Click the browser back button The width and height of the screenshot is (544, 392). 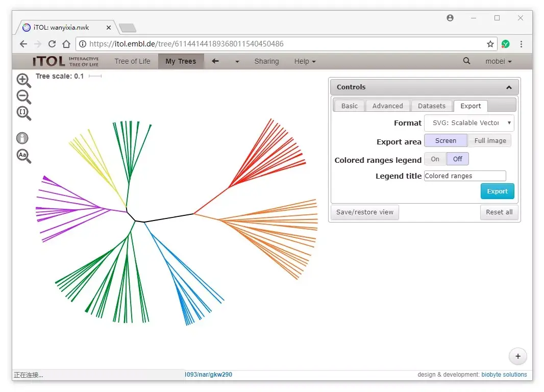[23, 44]
